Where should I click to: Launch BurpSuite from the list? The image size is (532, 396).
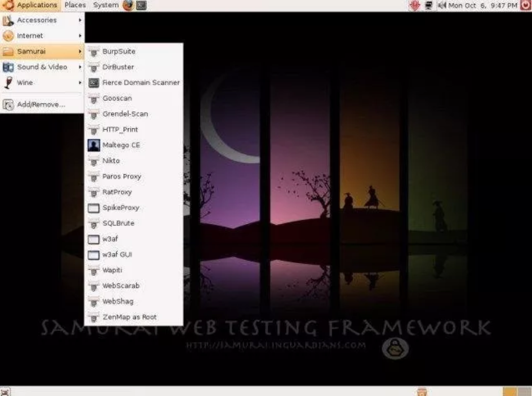coord(134,52)
